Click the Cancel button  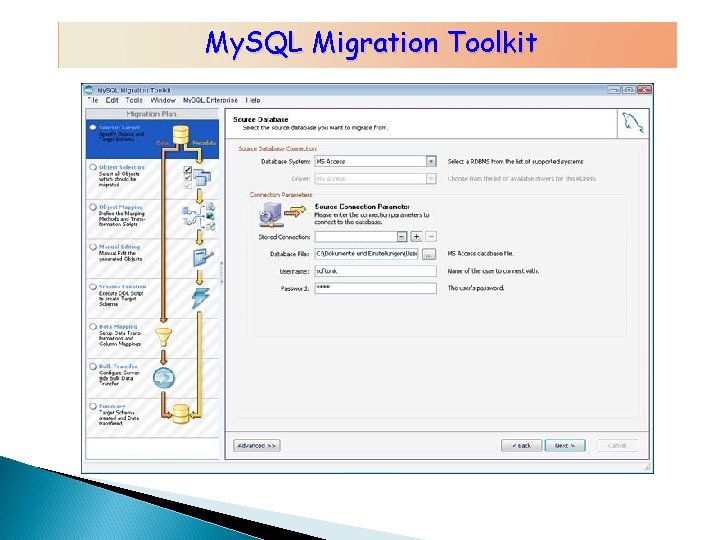pyautogui.click(x=617, y=445)
